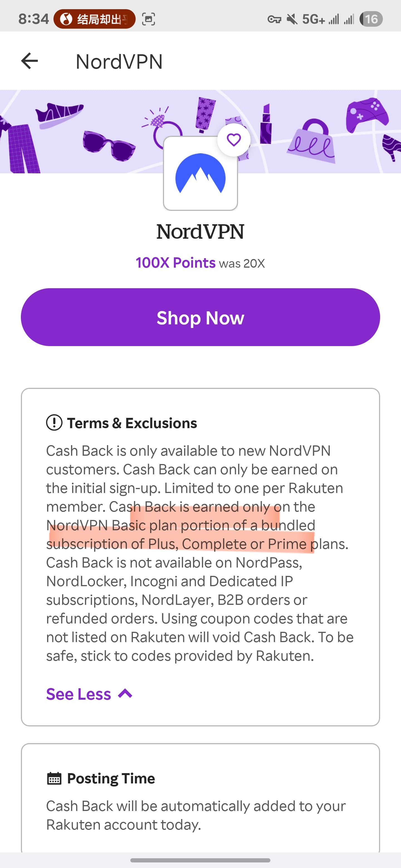Tap the Posting Time heading

coord(111,778)
